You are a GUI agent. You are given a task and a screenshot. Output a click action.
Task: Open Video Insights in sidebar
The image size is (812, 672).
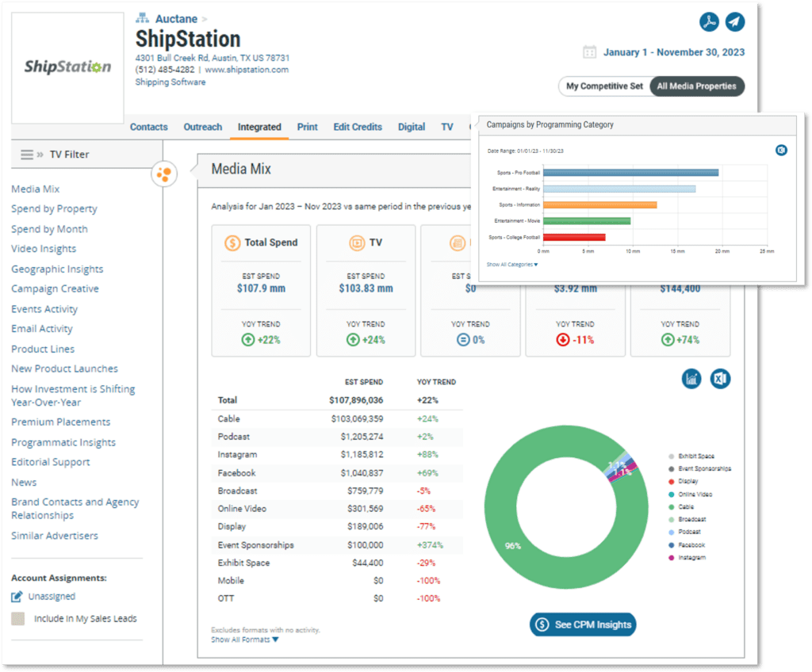[x=44, y=249]
